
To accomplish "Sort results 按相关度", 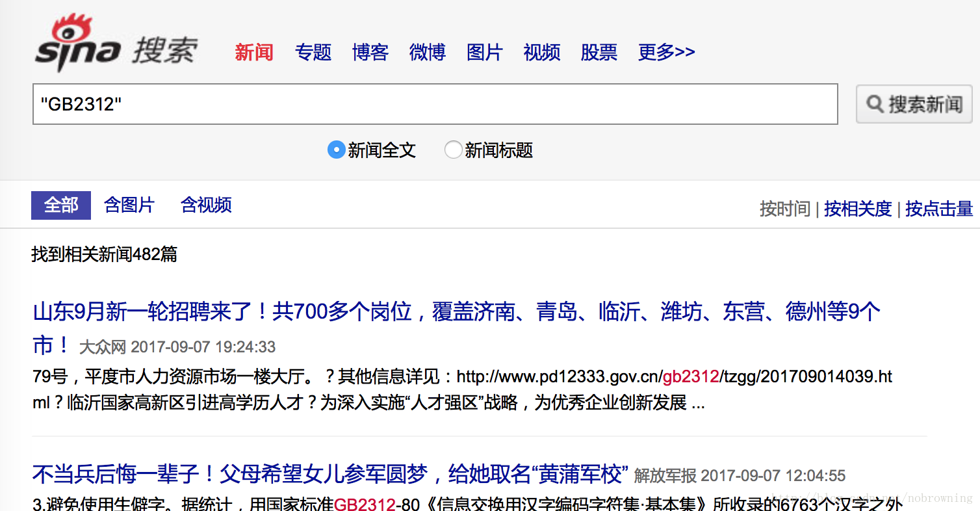I will click(x=858, y=209).
